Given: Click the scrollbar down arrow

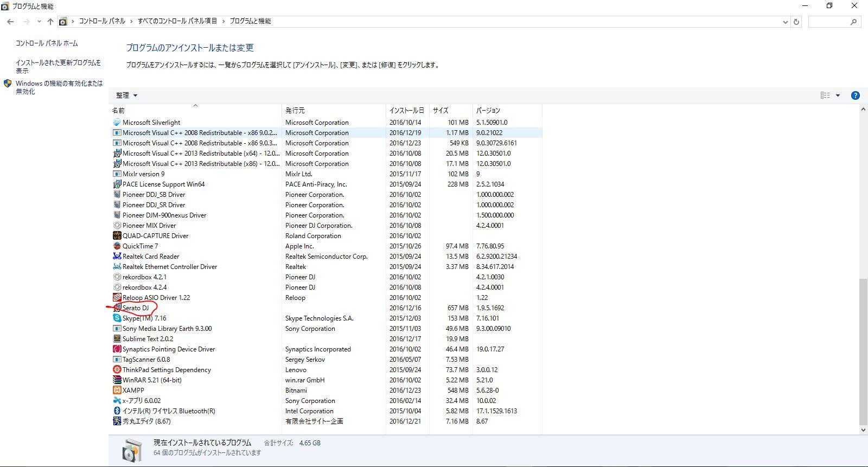Looking at the screenshot, I should (x=863, y=430).
